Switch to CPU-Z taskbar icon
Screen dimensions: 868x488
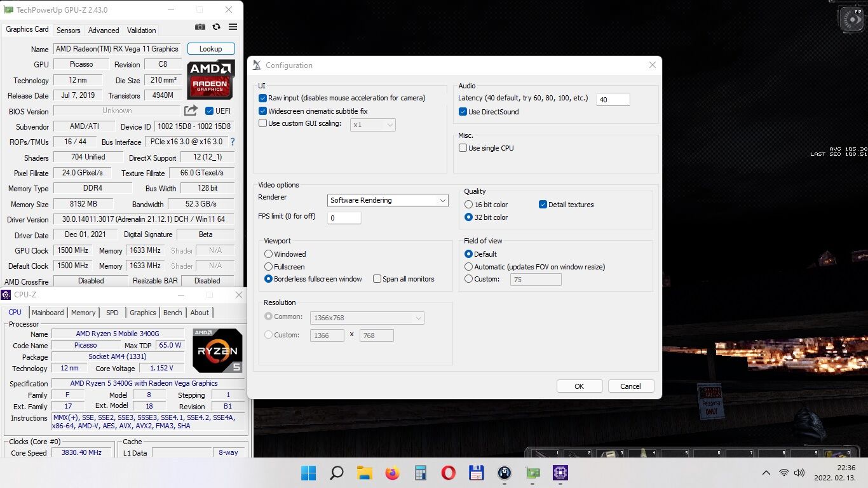coord(560,473)
